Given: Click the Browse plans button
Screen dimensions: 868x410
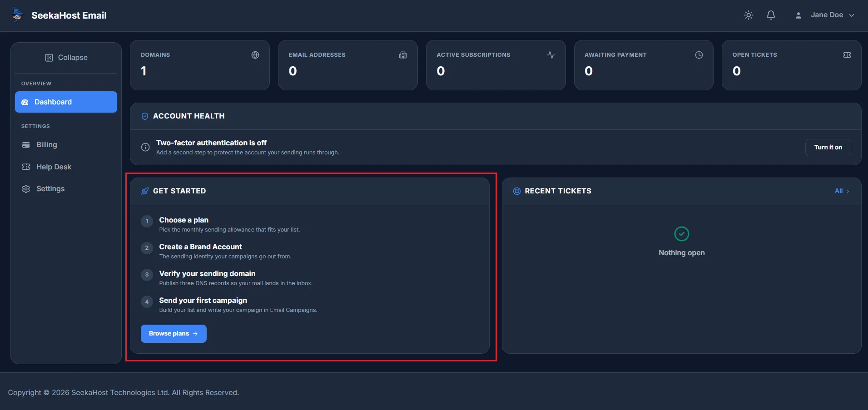Looking at the screenshot, I should [x=174, y=334].
